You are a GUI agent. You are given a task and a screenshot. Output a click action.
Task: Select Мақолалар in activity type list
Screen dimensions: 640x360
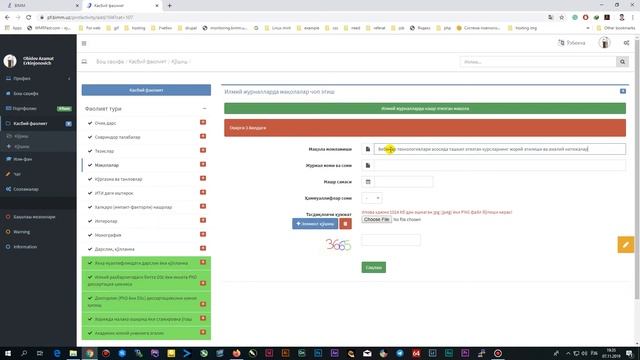[x=107, y=165]
